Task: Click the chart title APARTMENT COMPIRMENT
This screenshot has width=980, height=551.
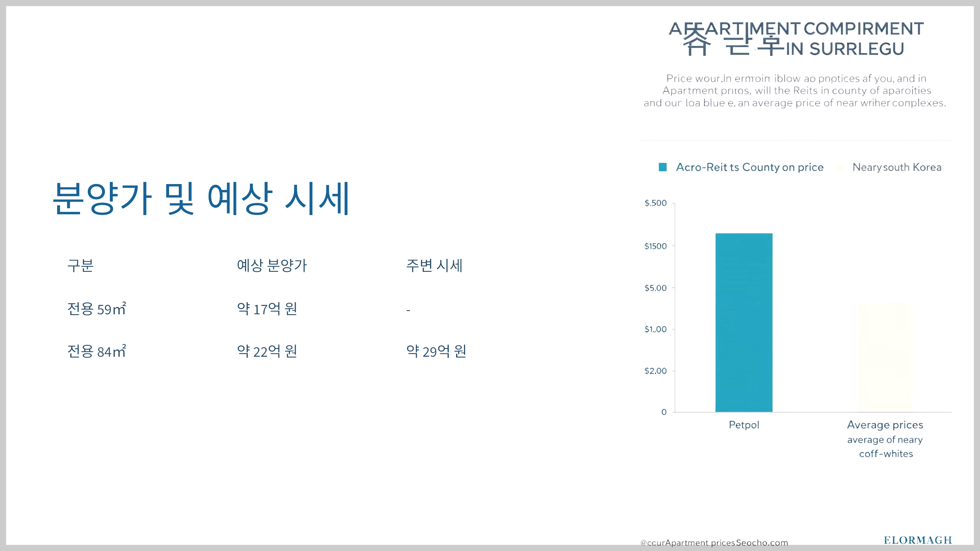Action: [796, 29]
